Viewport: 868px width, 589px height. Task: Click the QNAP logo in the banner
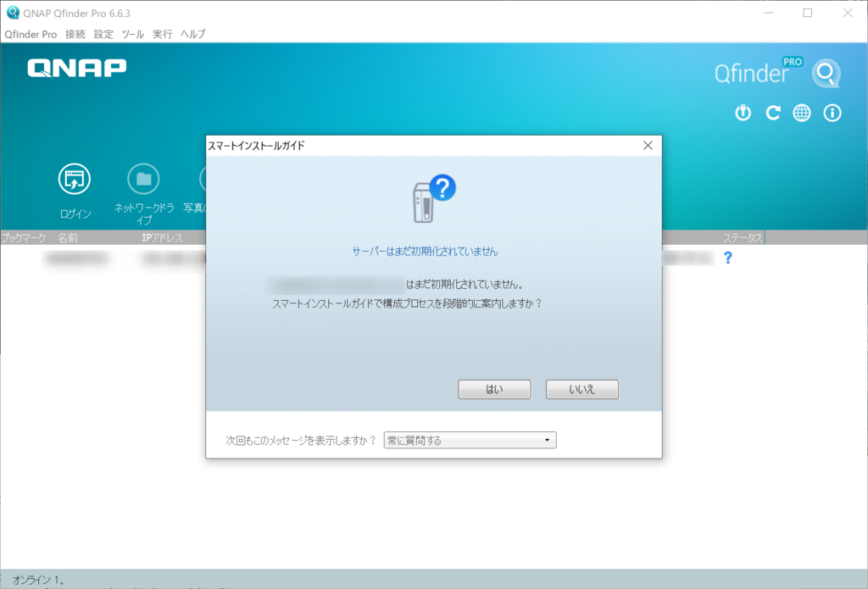77,68
